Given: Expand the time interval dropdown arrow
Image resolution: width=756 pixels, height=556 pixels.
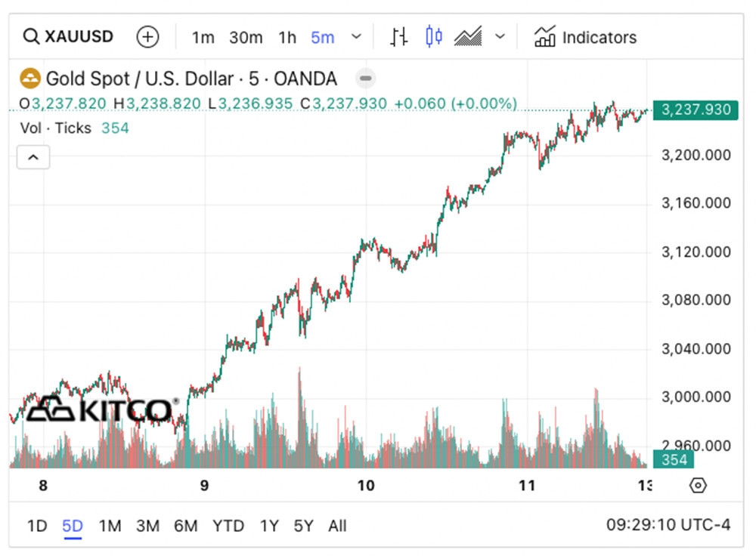Looking at the screenshot, I should (357, 37).
